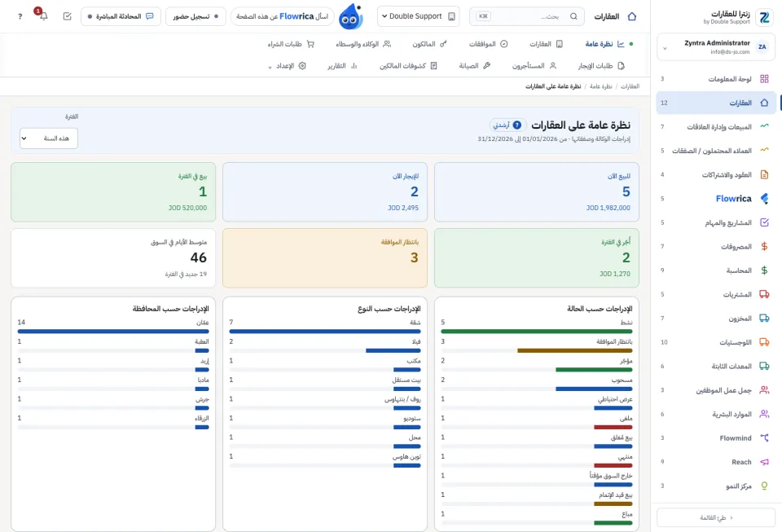The height and width of the screenshot is (532, 782).
Task: Open the notifications bell icon
Action: 43,16
